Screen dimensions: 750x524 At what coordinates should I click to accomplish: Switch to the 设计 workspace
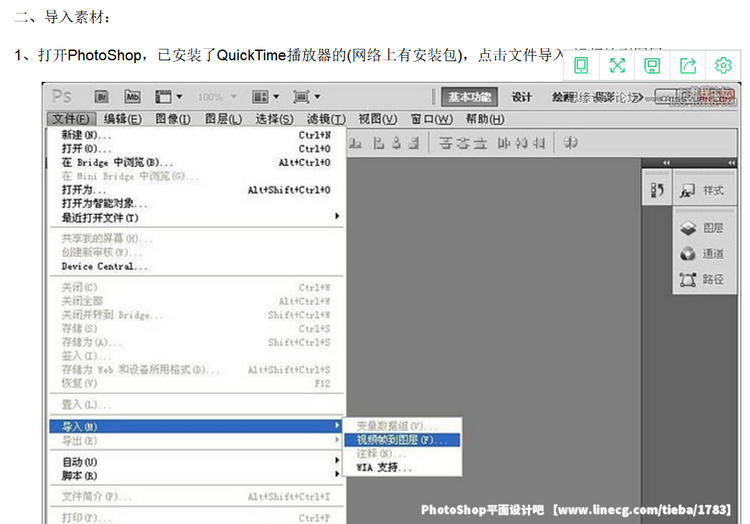521,97
